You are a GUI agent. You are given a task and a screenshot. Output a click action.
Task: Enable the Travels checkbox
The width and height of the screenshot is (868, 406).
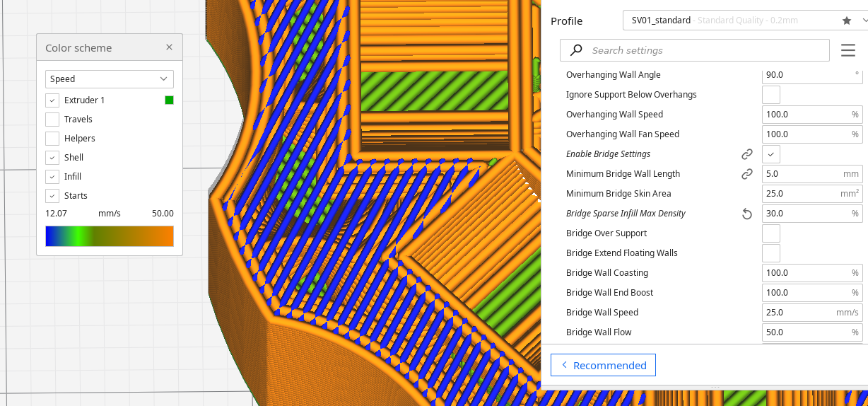[x=52, y=120]
